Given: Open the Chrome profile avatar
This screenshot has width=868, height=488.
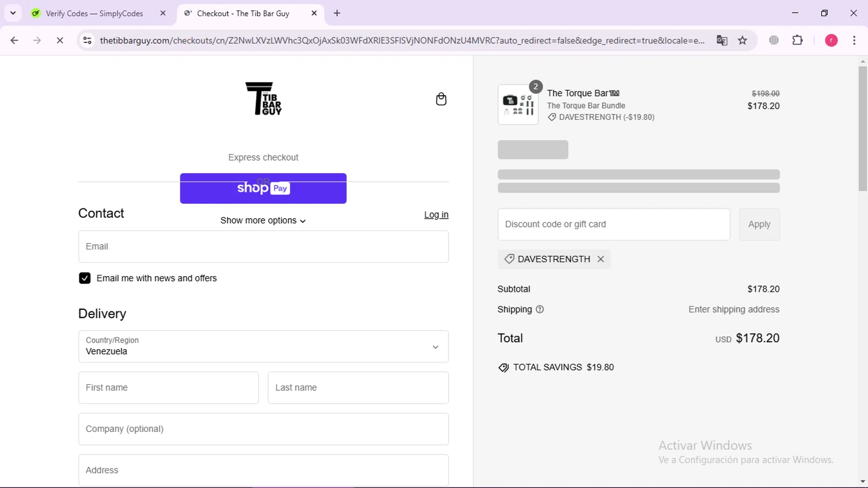Looking at the screenshot, I should point(831,41).
